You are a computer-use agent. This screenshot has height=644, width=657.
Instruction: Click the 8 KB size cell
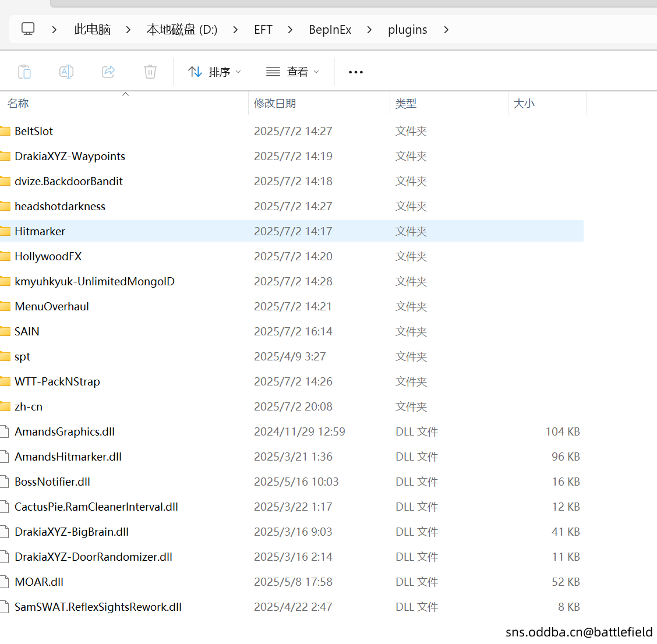pos(569,607)
